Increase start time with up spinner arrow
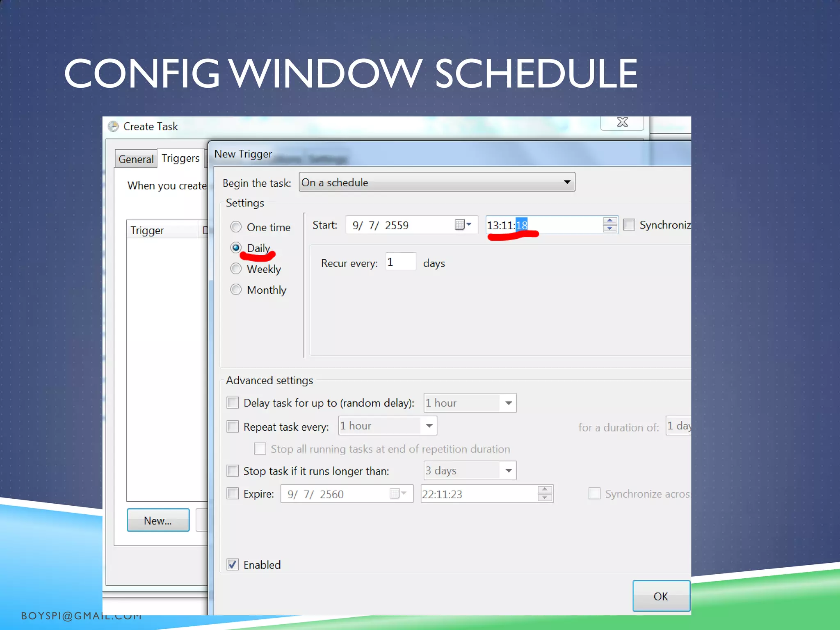Image resolution: width=840 pixels, height=630 pixels. (x=610, y=221)
